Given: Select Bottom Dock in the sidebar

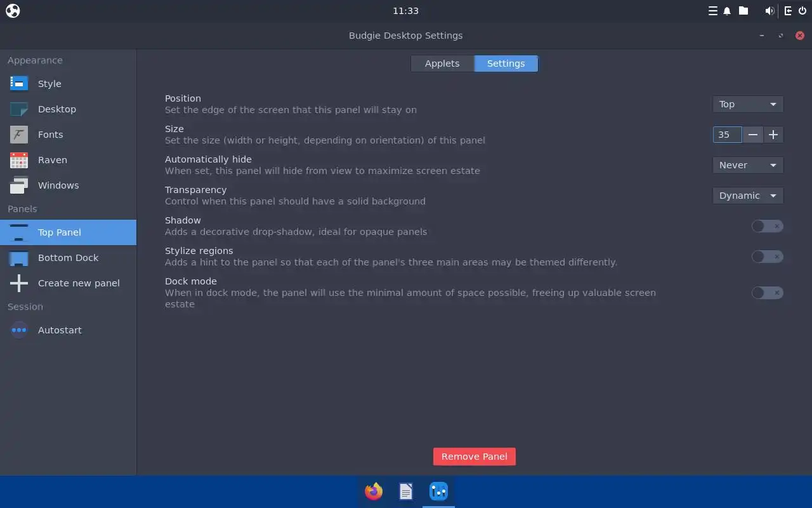Looking at the screenshot, I should [68, 258].
